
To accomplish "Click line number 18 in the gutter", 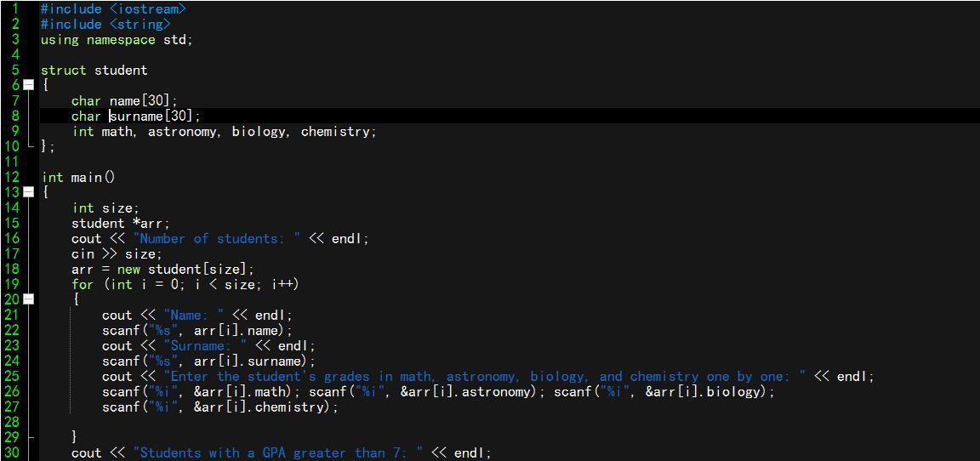I will (11, 269).
